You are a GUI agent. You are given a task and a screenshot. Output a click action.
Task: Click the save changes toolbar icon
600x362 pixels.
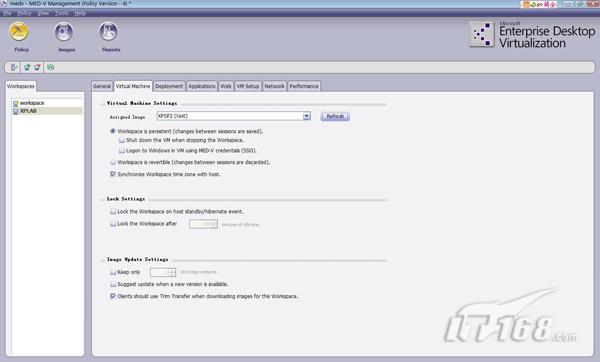[x=14, y=67]
